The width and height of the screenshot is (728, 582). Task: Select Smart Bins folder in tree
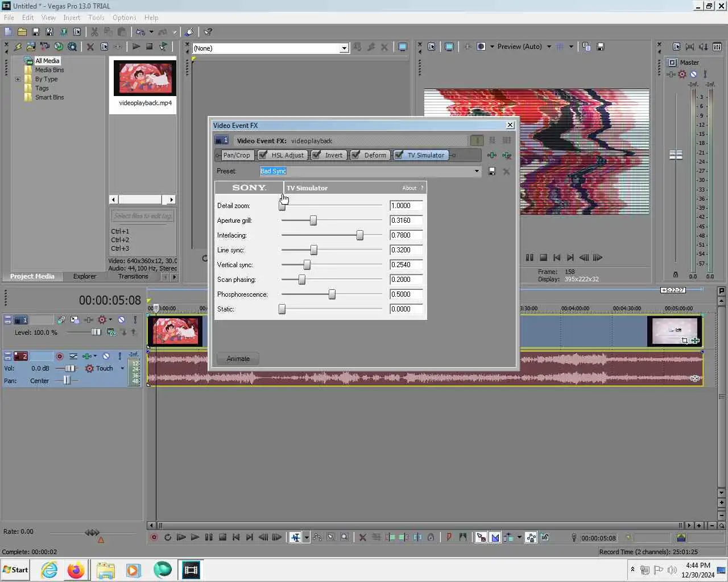click(49, 97)
